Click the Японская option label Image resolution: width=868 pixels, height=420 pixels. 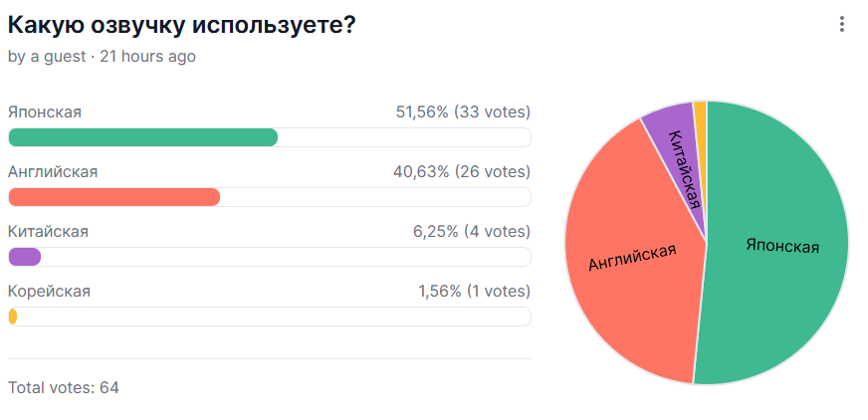(x=45, y=111)
